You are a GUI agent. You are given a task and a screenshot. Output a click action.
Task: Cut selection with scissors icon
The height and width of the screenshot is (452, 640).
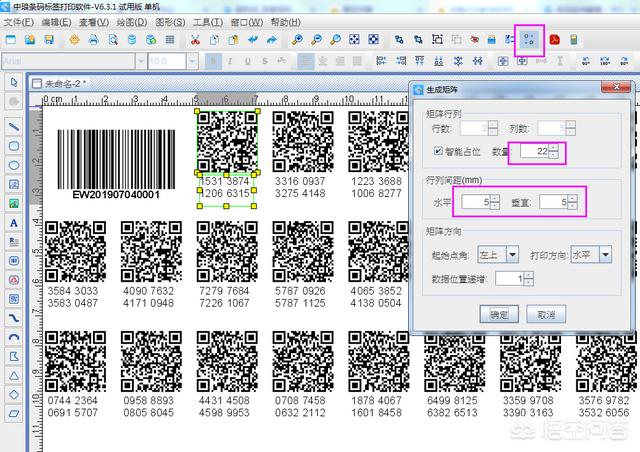(195, 40)
